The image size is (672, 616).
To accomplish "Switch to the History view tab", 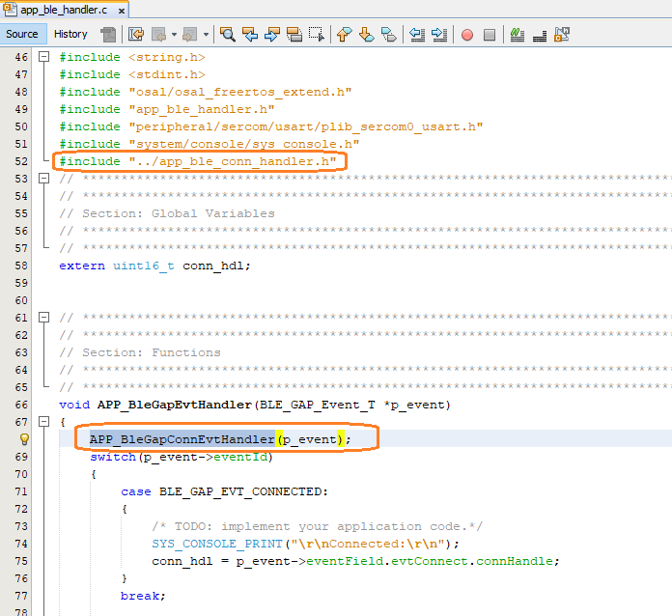I will [x=70, y=34].
